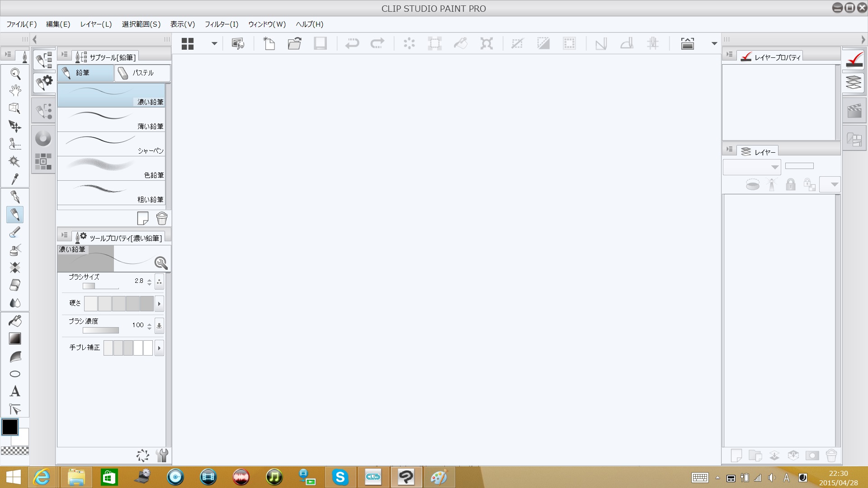Select the black main color swatch
868x488 pixels.
(x=9, y=427)
